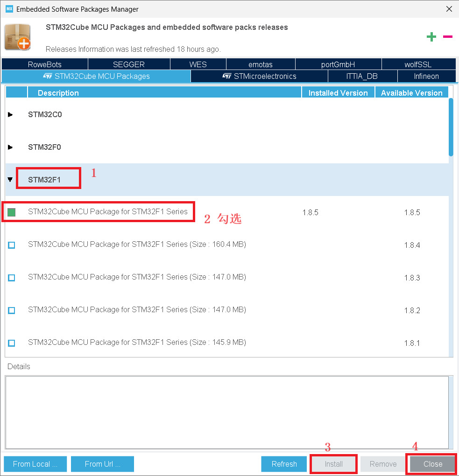This screenshot has width=459, height=476.
Task: Select the STM32C0 row label
Action: tap(45, 114)
